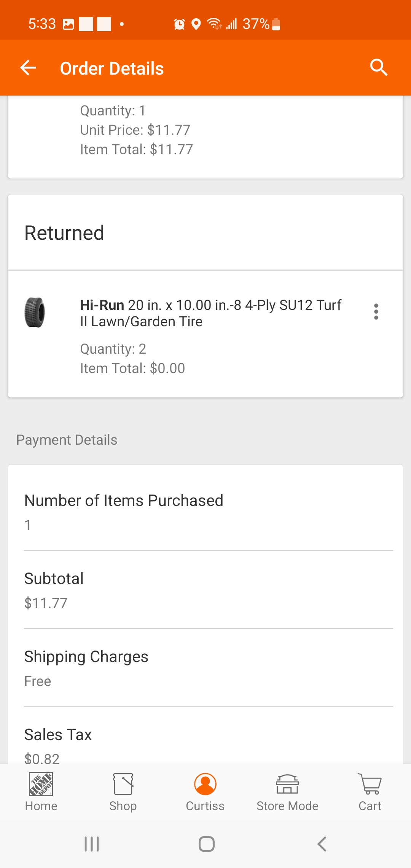
Task: Tap the Returned section header
Action: [x=64, y=233]
